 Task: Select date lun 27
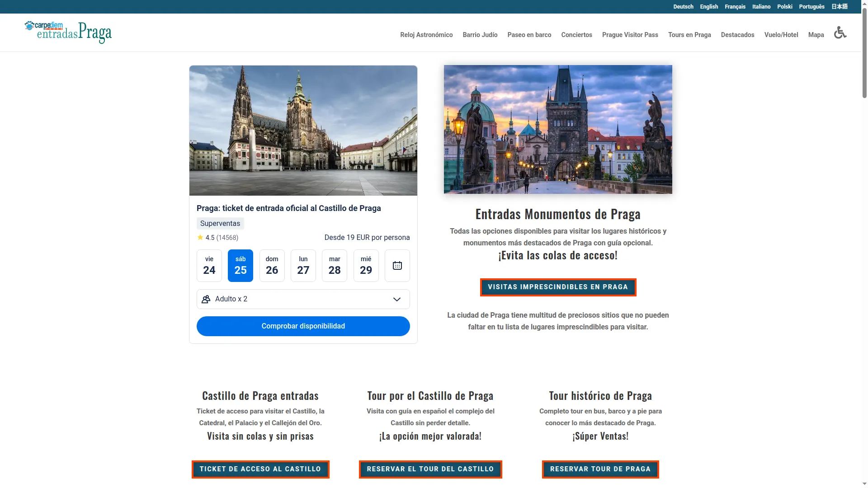(x=303, y=266)
